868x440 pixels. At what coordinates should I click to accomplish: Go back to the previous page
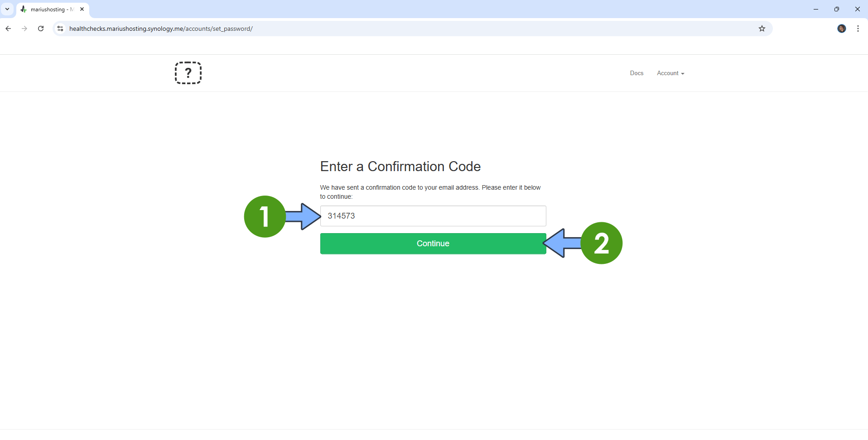pos(8,29)
